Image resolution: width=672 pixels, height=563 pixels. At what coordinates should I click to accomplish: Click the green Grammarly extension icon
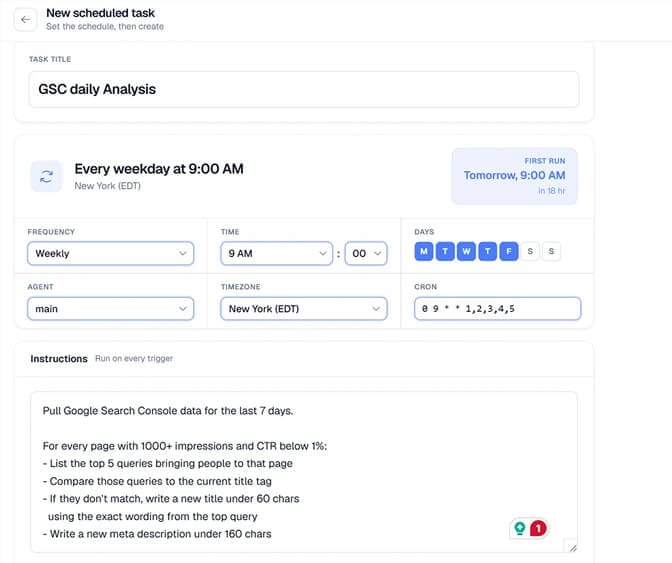[x=520, y=528]
